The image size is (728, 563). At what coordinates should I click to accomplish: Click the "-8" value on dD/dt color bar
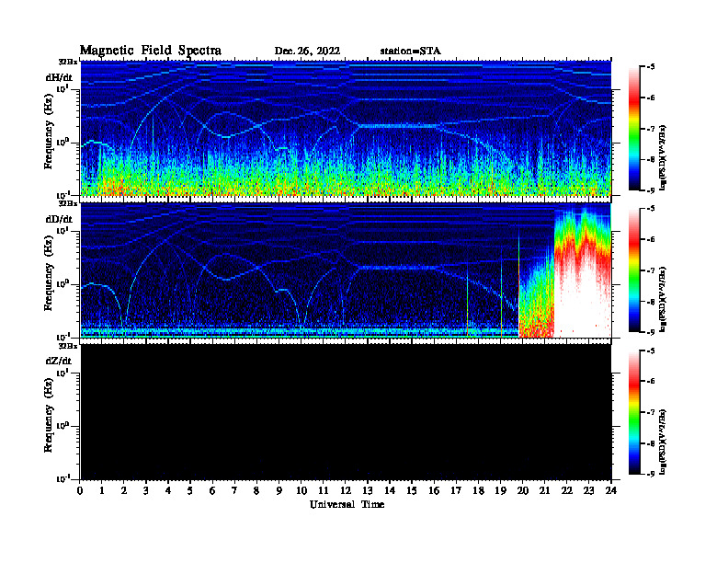pos(651,302)
